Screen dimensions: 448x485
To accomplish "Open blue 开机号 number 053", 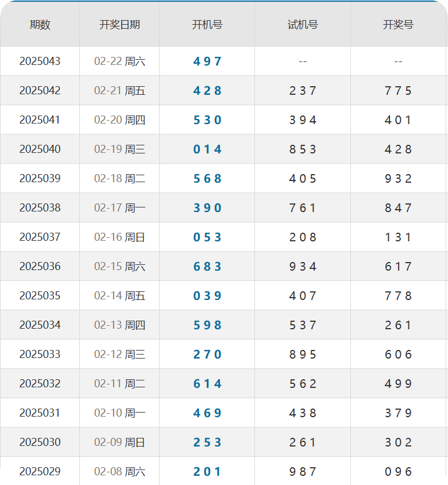I will point(207,237).
